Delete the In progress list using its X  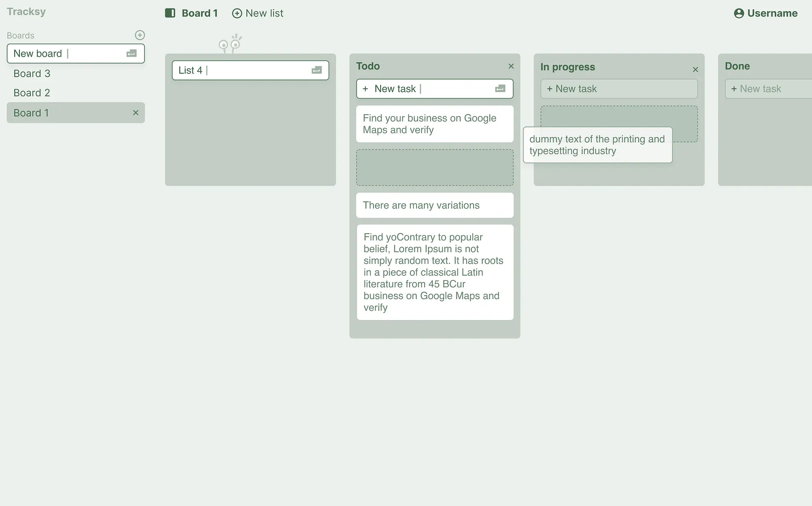pos(695,69)
